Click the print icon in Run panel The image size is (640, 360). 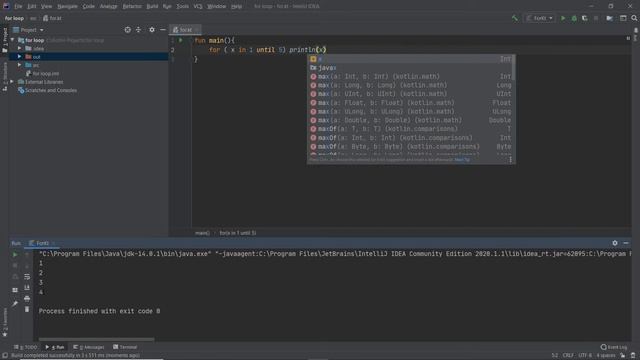pyautogui.click(x=27, y=299)
